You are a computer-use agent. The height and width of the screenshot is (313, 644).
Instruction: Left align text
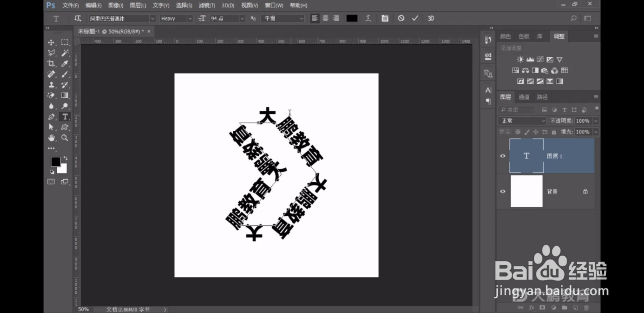pyautogui.click(x=315, y=19)
